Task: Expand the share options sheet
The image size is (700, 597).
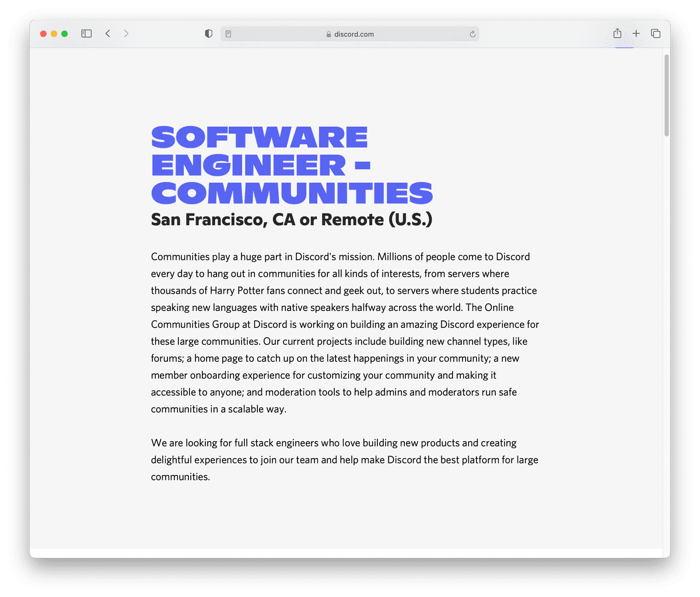Action: (x=617, y=34)
